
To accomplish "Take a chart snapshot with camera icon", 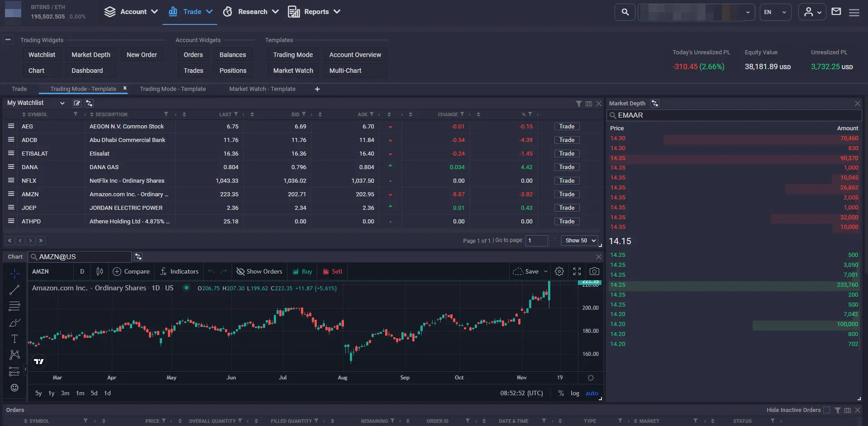I will 594,271.
